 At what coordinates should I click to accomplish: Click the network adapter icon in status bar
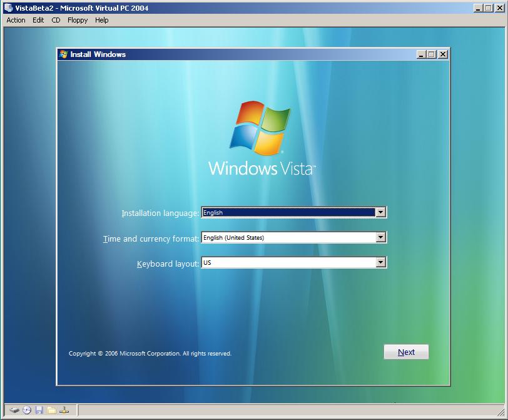pyautogui.click(x=64, y=410)
